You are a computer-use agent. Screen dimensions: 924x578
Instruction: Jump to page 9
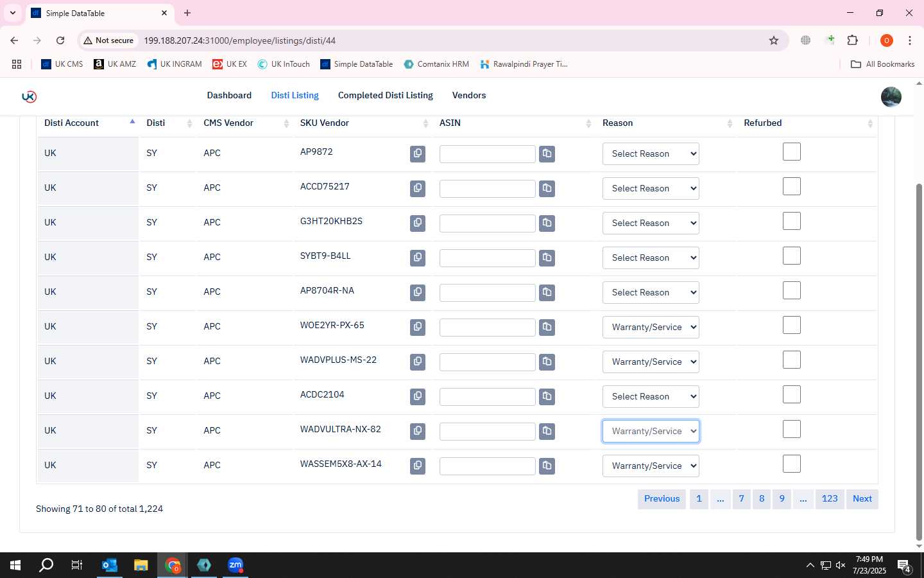pos(782,499)
